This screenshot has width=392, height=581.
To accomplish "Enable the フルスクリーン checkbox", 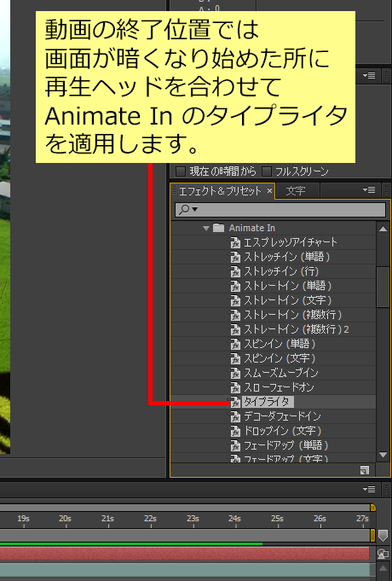I will click(267, 171).
